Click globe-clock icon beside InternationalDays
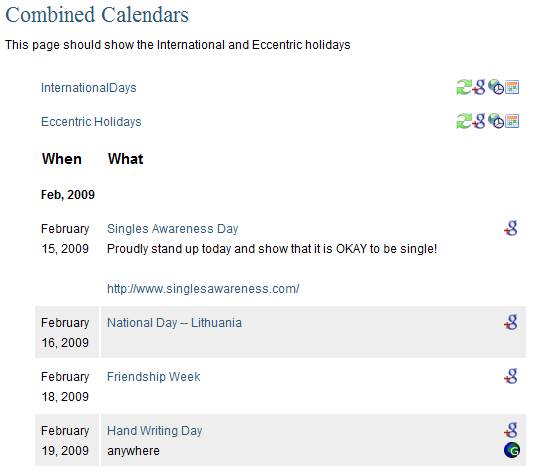 496,87
